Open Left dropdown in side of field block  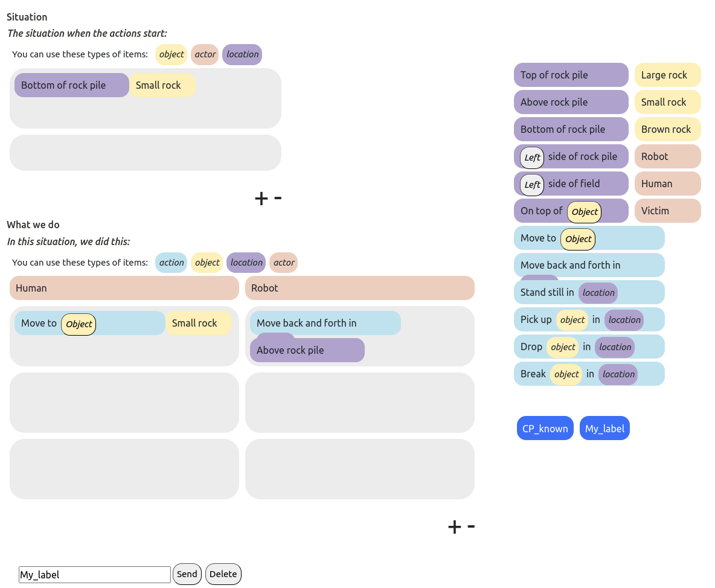point(532,185)
